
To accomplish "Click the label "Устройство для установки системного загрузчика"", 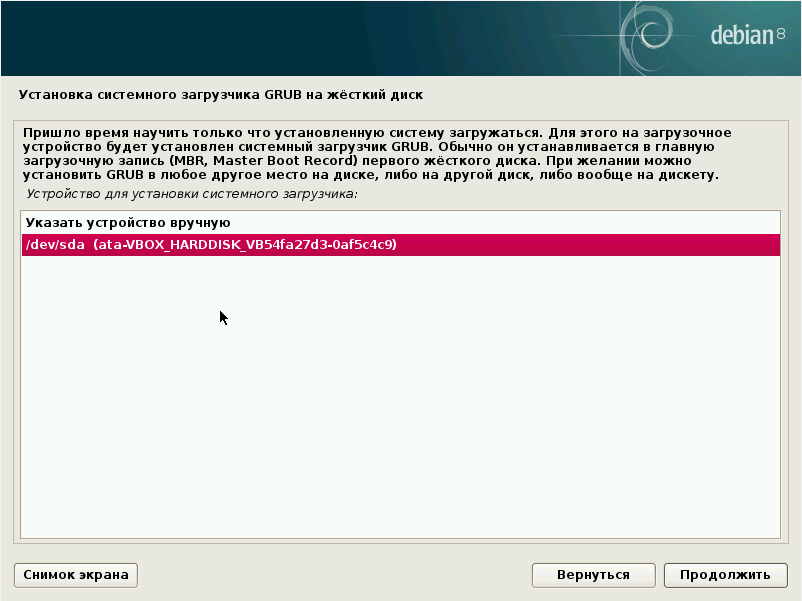I will (192, 193).
